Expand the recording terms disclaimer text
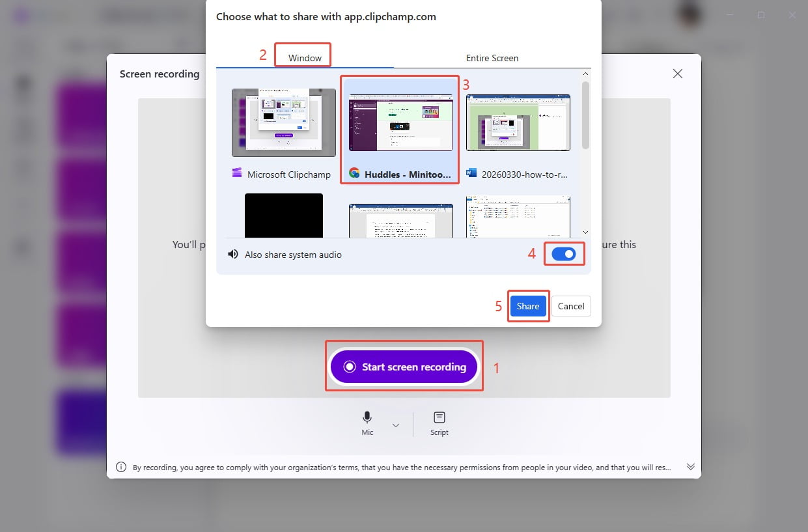This screenshot has height=532, width=808. coord(690,466)
